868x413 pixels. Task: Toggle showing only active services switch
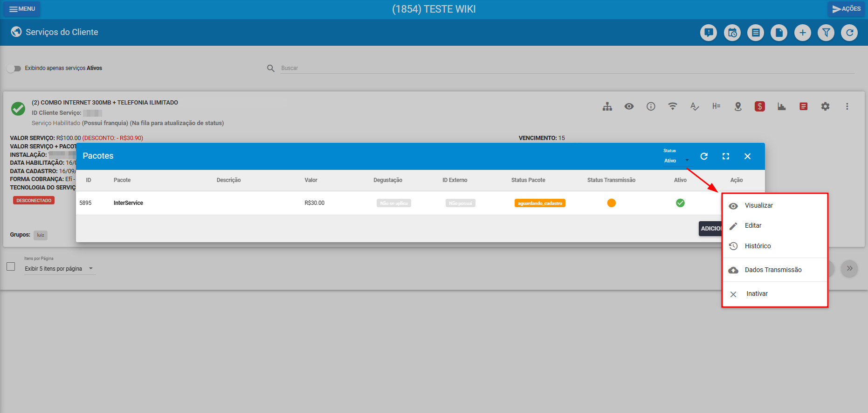[x=14, y=69]
